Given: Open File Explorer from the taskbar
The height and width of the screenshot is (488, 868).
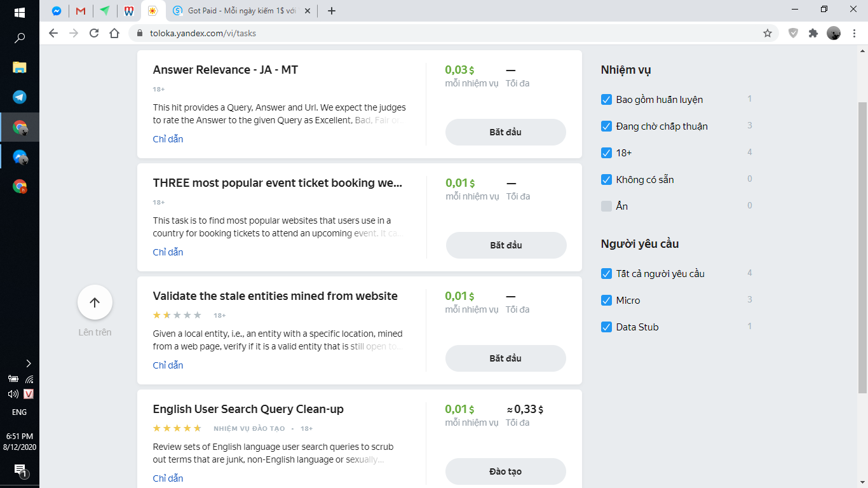Looking at the screenshot, I should pos(20,67).
